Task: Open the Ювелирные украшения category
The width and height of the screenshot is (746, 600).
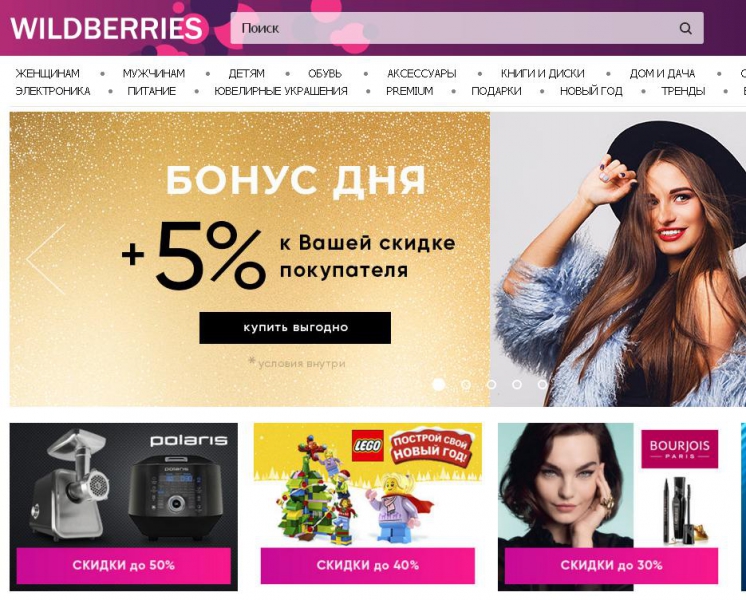Action: point(281,91)
